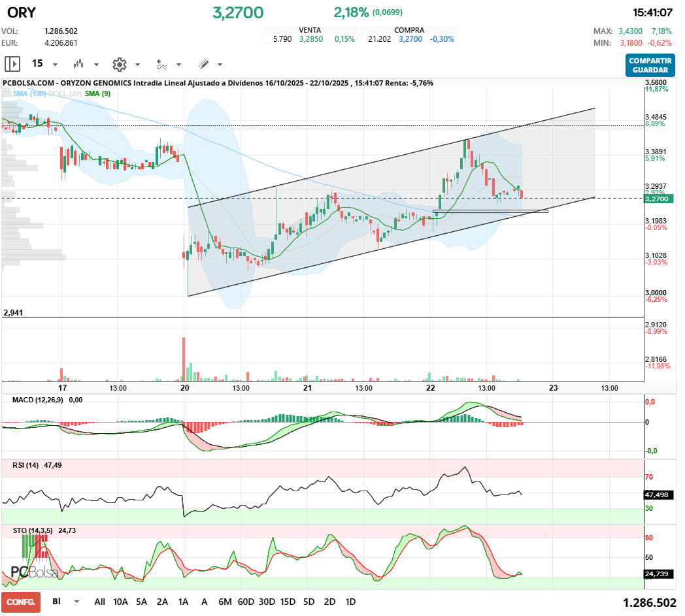Select the 15D time range

(x=288, y=602)
